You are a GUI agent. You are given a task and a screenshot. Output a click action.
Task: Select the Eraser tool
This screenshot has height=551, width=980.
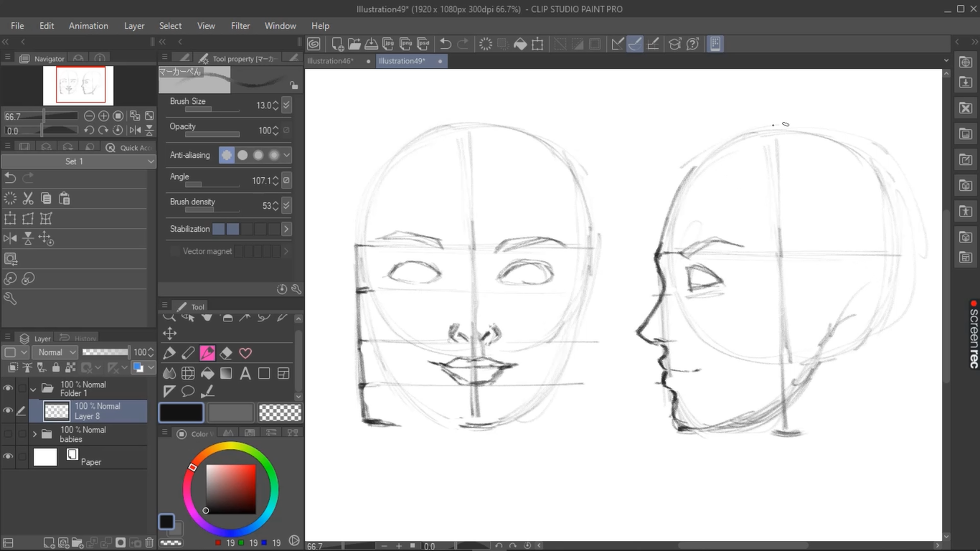click(x=226, y=353)
